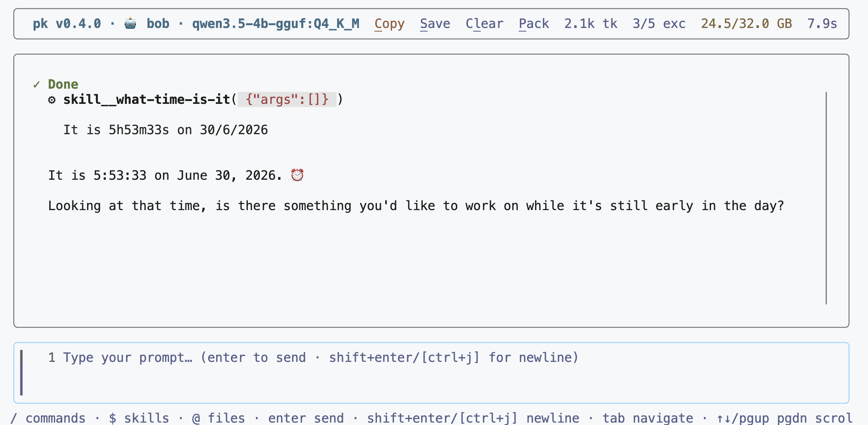Select the qwen3.5-4b-gguf:Q4_K_M model label
This screenshot has height=425, width=868.
(x=276, y=24)
